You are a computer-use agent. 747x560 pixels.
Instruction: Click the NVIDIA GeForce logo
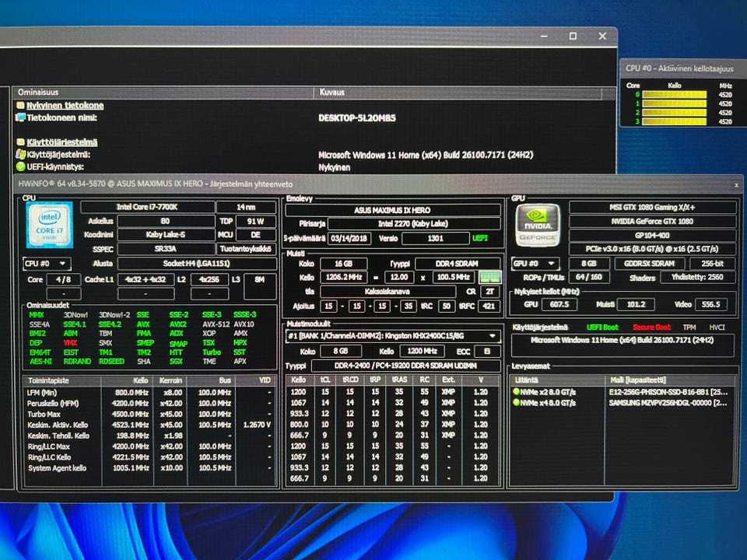click(537, 225)
